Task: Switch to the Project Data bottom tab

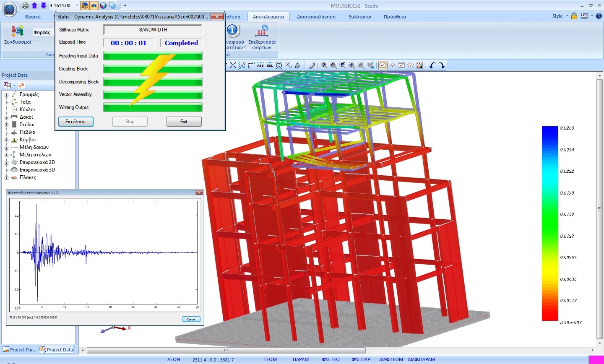Action: (x=56, y=349)
